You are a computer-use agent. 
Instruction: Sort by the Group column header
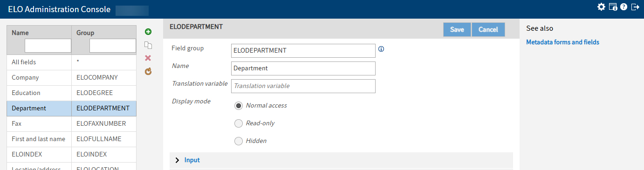pos(85,33)
